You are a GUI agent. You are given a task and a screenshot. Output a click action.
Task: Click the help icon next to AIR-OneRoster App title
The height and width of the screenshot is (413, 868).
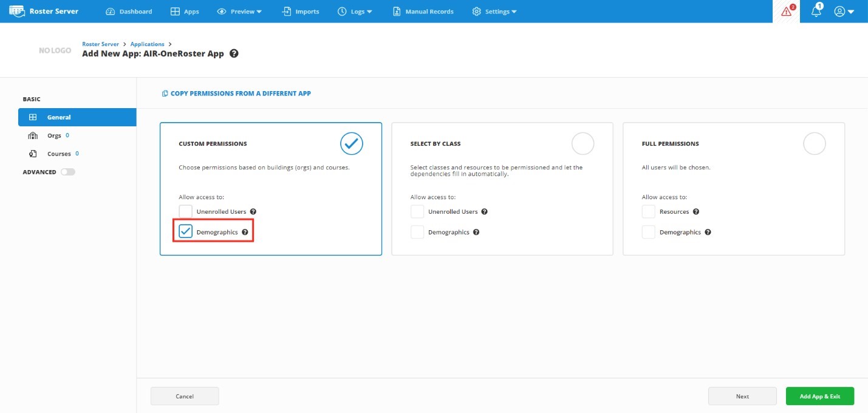234,53
